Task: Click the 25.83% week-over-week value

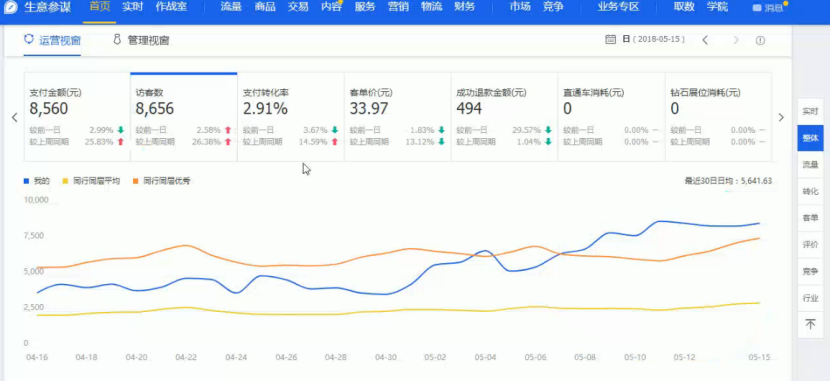Action: point(99,142)
